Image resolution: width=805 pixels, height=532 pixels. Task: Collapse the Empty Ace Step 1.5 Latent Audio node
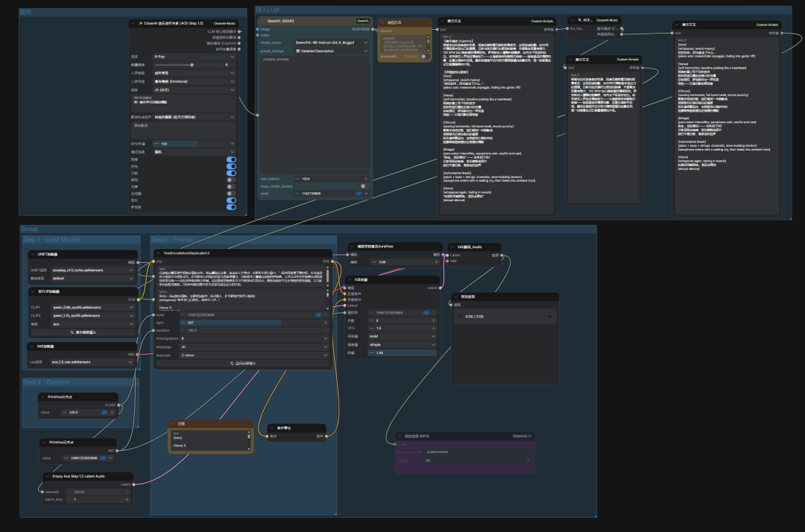coord(47,475)
